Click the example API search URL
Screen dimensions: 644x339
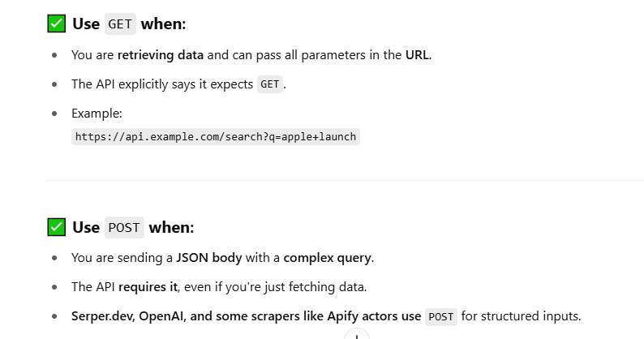click(x=215, y=136)
